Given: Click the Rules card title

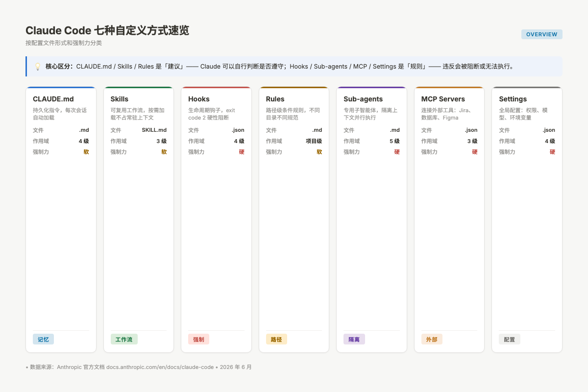Looking at the screenshot, I should (x=275, y=99).
